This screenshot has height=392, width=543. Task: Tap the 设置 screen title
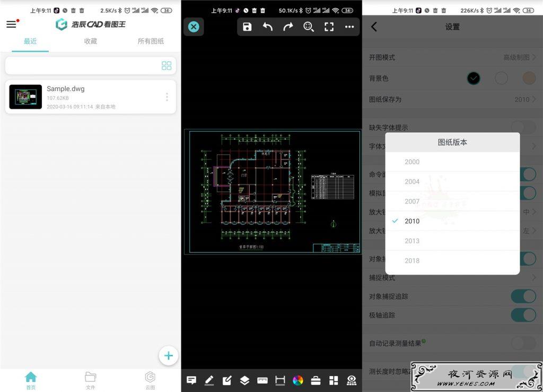coord(452,27)
